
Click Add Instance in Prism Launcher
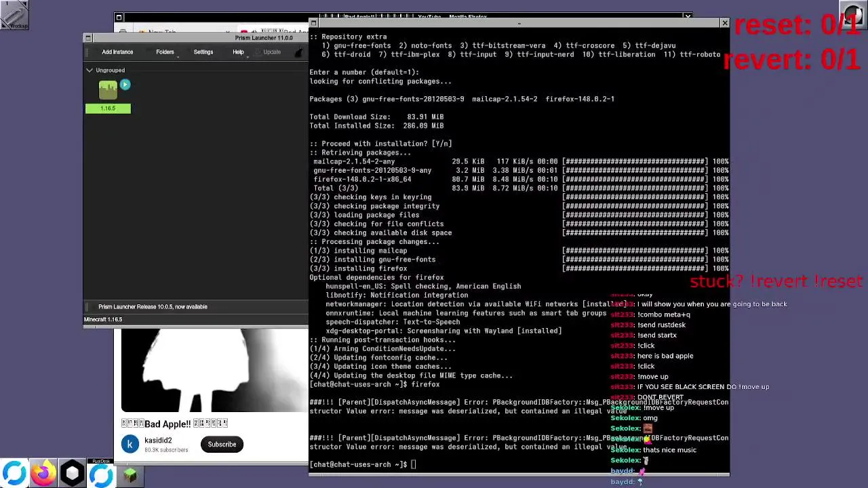click(x=117, y=52)
